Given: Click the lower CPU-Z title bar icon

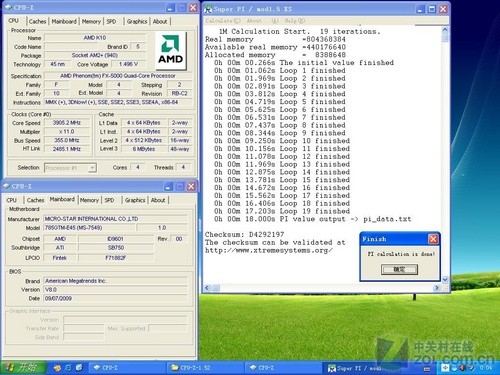Looking at the screenshot, I should click(x=6, y=186).
